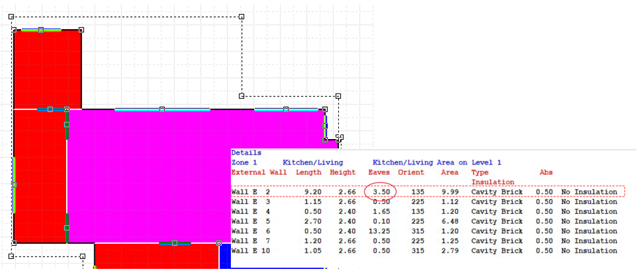Viewport: 644px width, 280px height.
Task: Click the Details heading
Action: pos(246,153)
